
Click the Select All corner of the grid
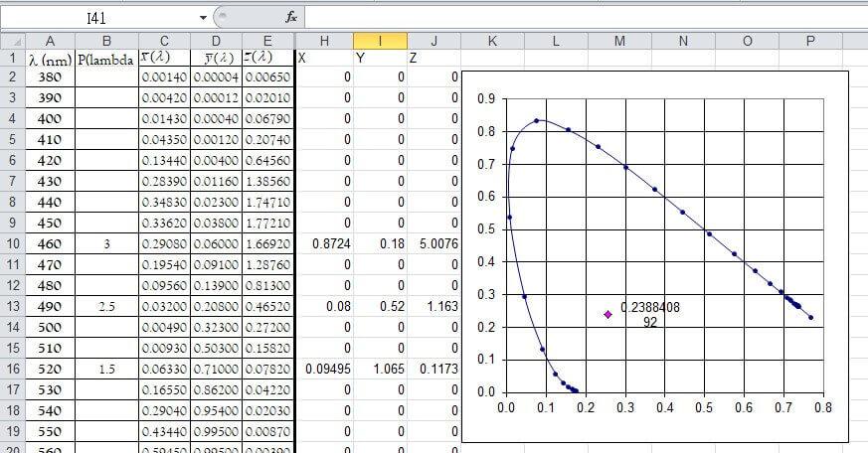coord(9,40)
